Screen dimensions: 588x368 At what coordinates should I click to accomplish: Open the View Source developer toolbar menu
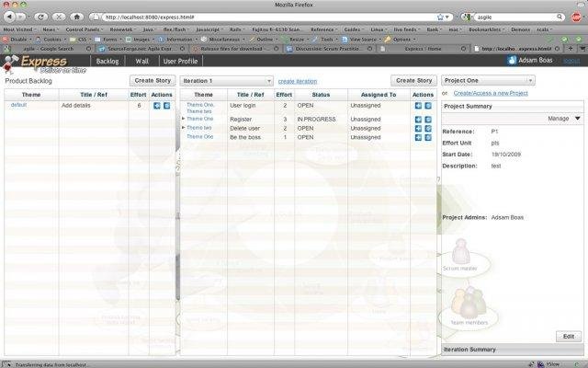tap(362, 39)
